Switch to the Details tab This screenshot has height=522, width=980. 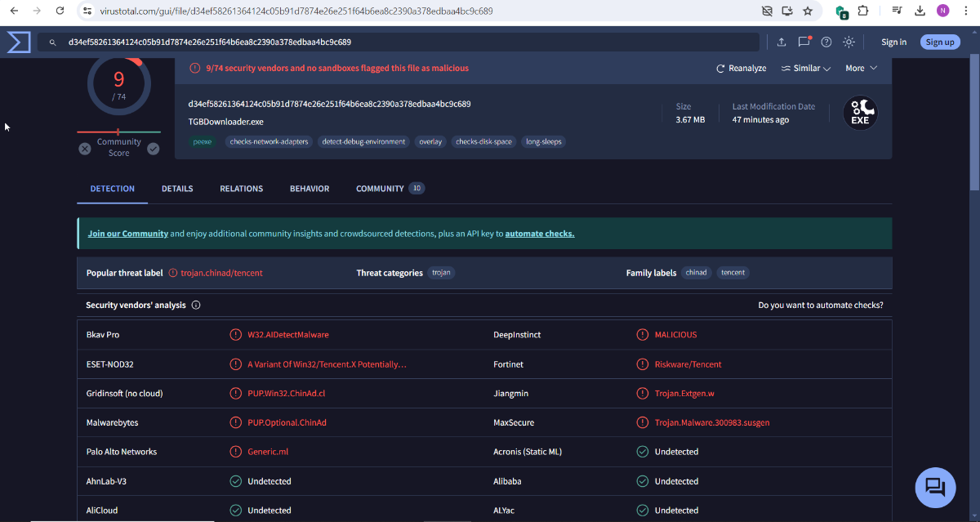[177, 189]
